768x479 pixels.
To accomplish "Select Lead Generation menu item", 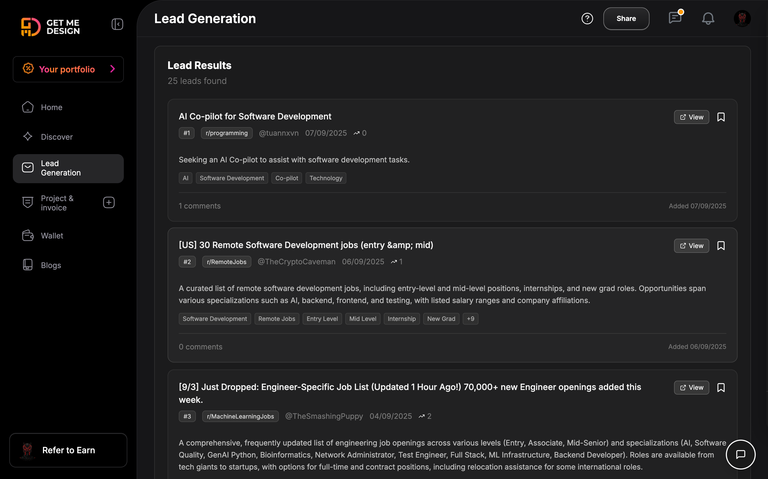I will click(68, 168).
